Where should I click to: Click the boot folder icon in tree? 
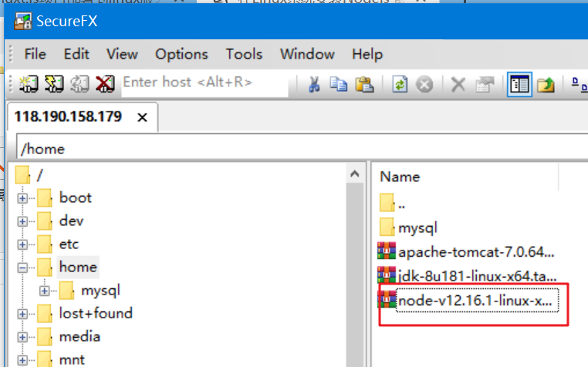45,197
